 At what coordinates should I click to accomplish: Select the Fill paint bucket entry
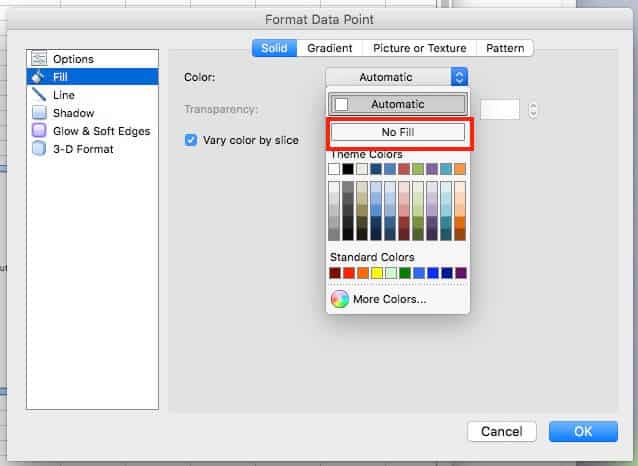93,77
